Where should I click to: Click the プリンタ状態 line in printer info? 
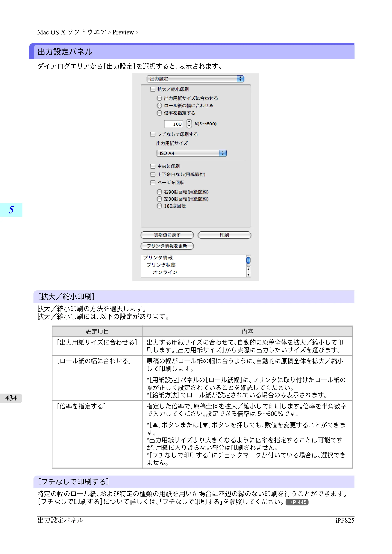[161, 265]
